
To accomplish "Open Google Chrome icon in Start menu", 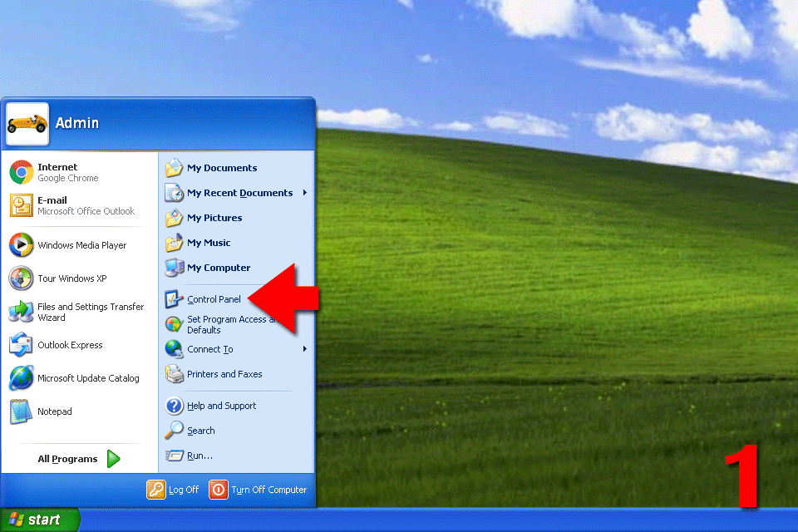I will (22, 172).
